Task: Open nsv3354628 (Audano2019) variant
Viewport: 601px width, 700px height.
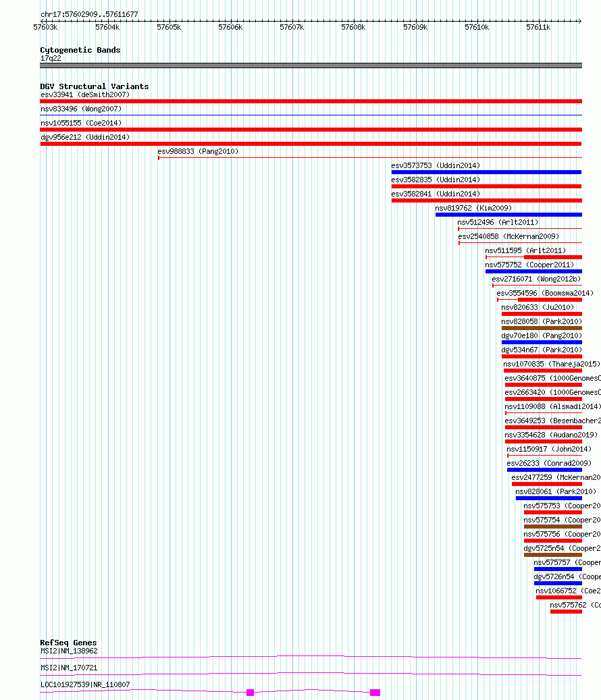Action: pos(551,435)
